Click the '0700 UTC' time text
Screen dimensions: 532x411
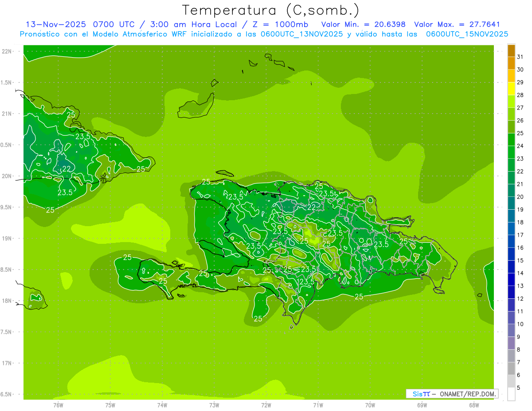tap(115, 24)
